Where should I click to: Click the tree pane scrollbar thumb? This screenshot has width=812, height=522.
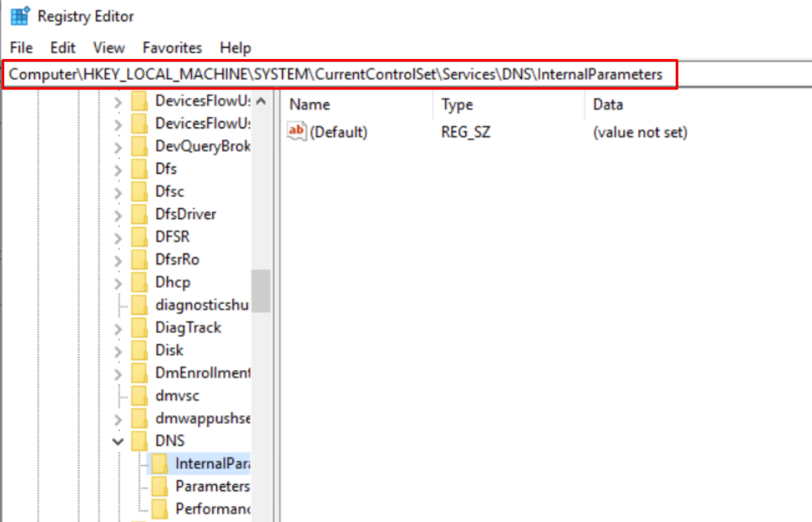tap(261, 291)
